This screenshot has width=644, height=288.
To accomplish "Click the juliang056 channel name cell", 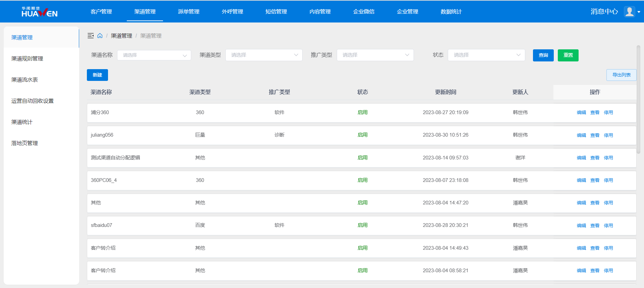I will (x=102, y=135).
